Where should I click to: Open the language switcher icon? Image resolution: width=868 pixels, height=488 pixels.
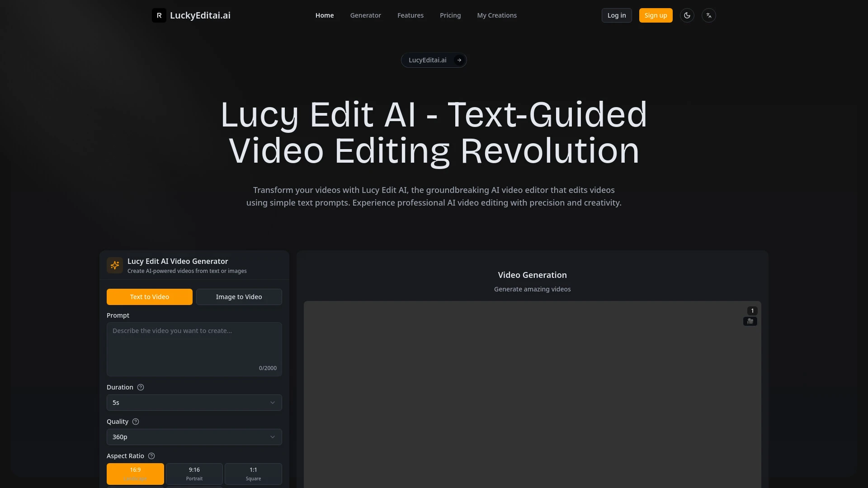[x=709, y=15]
